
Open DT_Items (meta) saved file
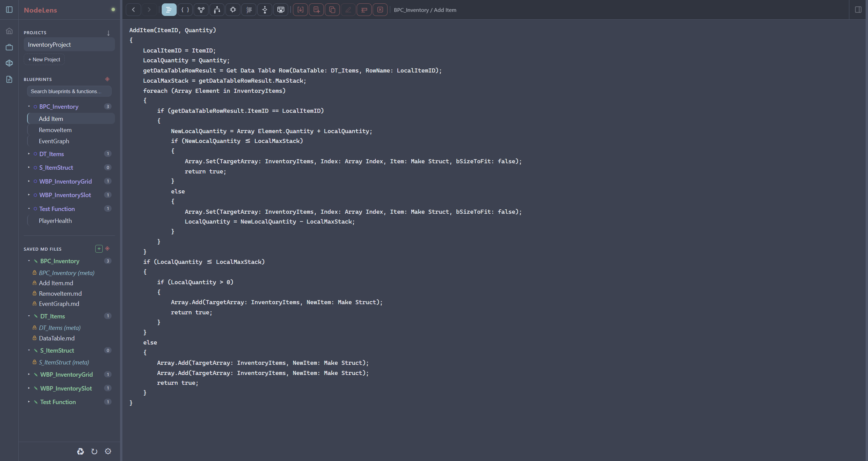click(x=60, y=328)
